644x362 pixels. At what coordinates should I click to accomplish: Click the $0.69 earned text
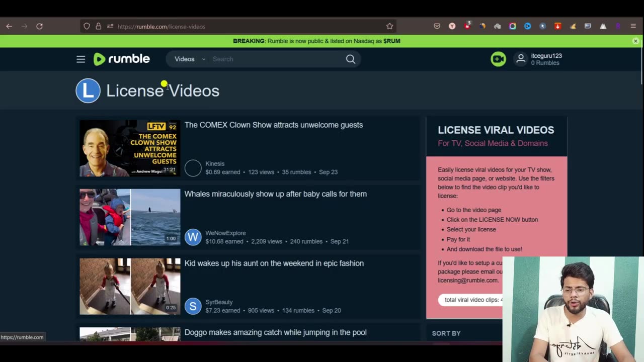(x=223, y=172)
